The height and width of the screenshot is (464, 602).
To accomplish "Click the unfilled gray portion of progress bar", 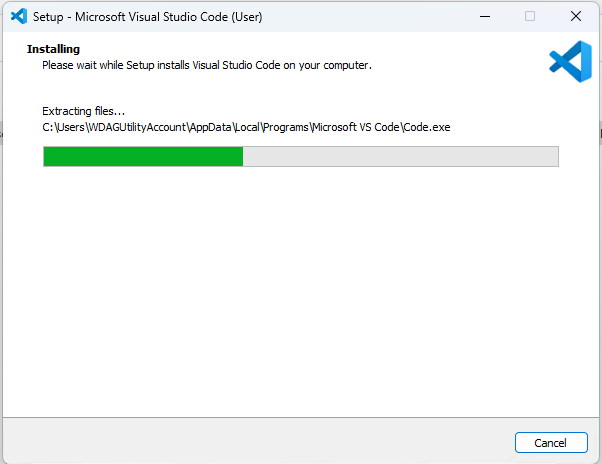I will pos(400,156).
